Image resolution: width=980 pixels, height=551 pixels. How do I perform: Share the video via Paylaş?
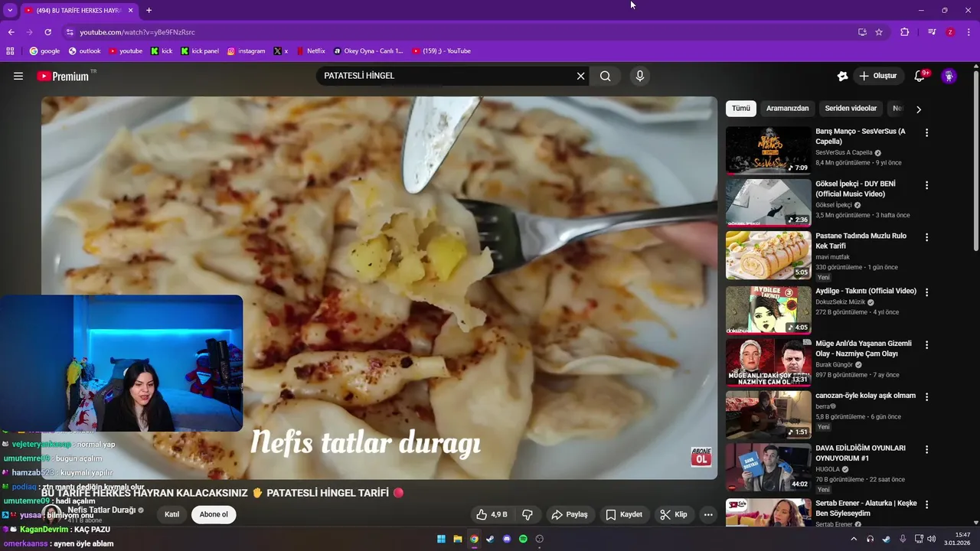570,515
